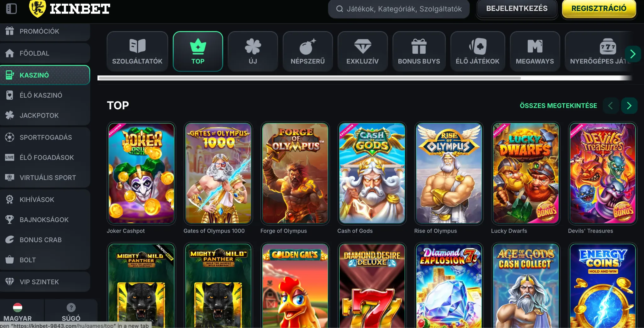Click the Jackpotok clover icon
Image resolution: width=644 pixels, height=328 pixels.
[x=9, y=115]
